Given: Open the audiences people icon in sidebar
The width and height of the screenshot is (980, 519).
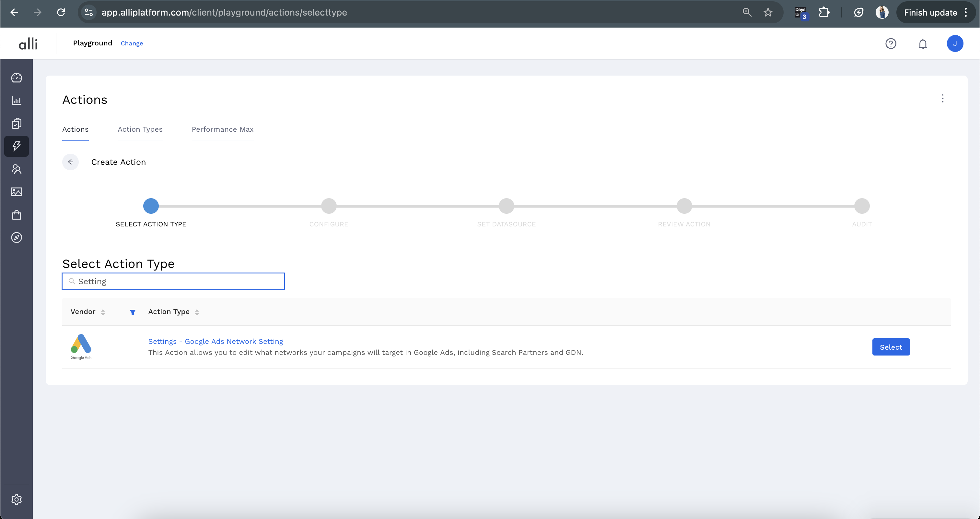Looking at the screenshot, I should pyautogui.click(x=16, y=169).
